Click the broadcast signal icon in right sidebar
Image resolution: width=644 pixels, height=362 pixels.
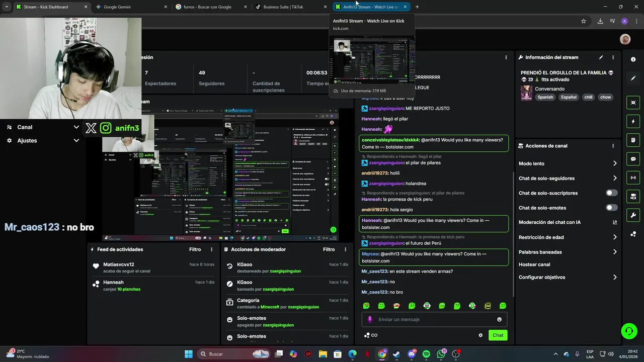pos(633,177)
